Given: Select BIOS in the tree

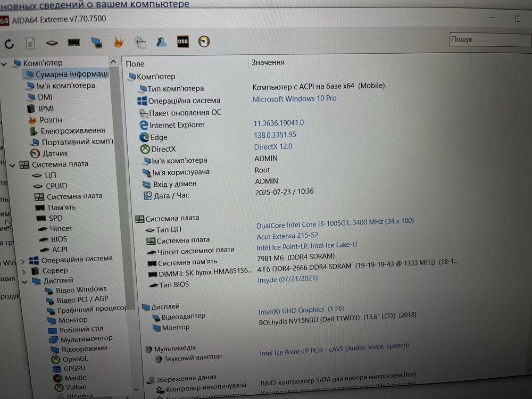Looking at the screenshot, I should click(x=53, y=239).
